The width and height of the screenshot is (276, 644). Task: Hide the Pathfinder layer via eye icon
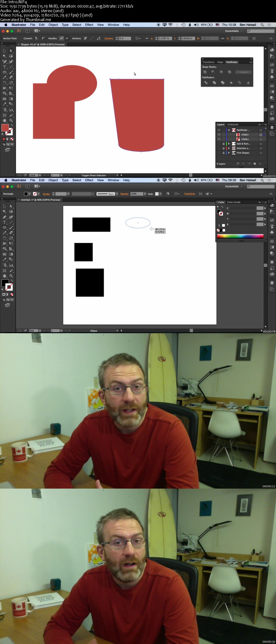pos(219,130)
